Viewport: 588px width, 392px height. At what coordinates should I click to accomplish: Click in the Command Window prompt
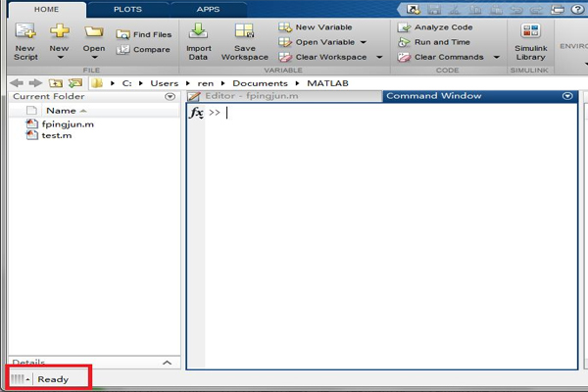[x=226, y=113]
